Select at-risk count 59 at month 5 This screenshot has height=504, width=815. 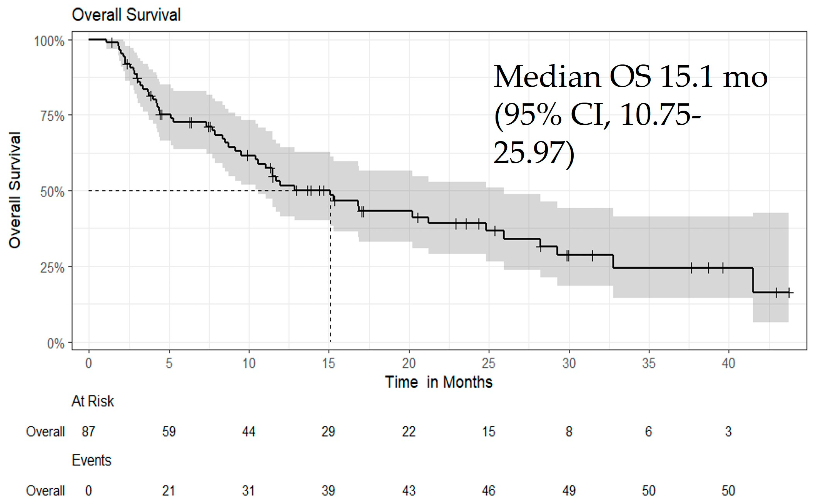(169, 432)
